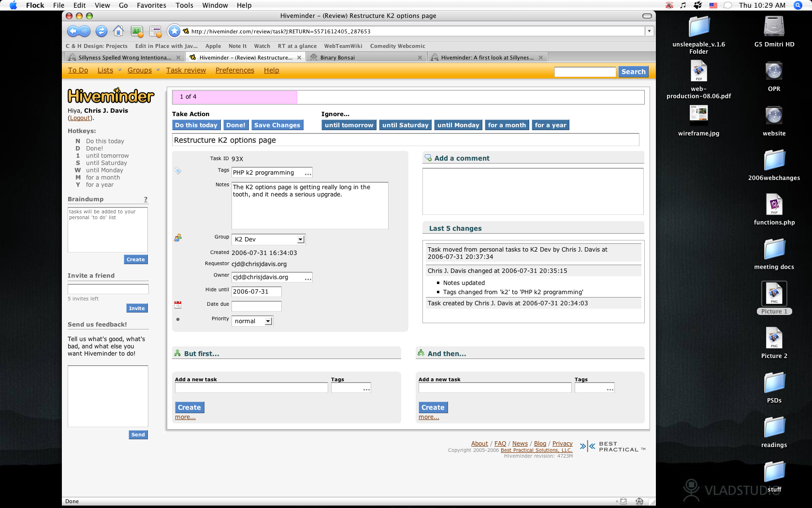The image size is (812, 508).
Task: Open the calendar icon beside Date due
Action: [x=178, y=305]
